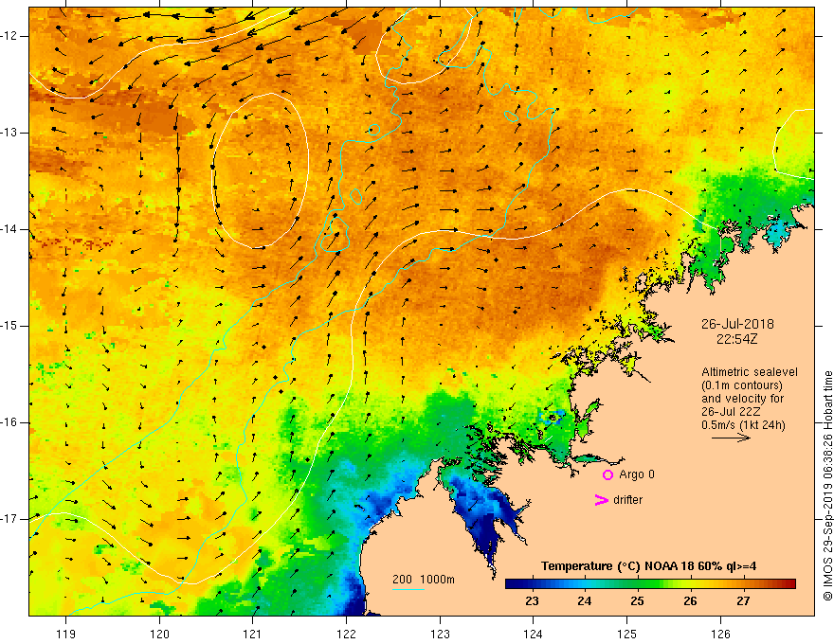Click the '119' longitude axis label
The image size is (834, 644).
pyautogui.click(x=66, y=634)
